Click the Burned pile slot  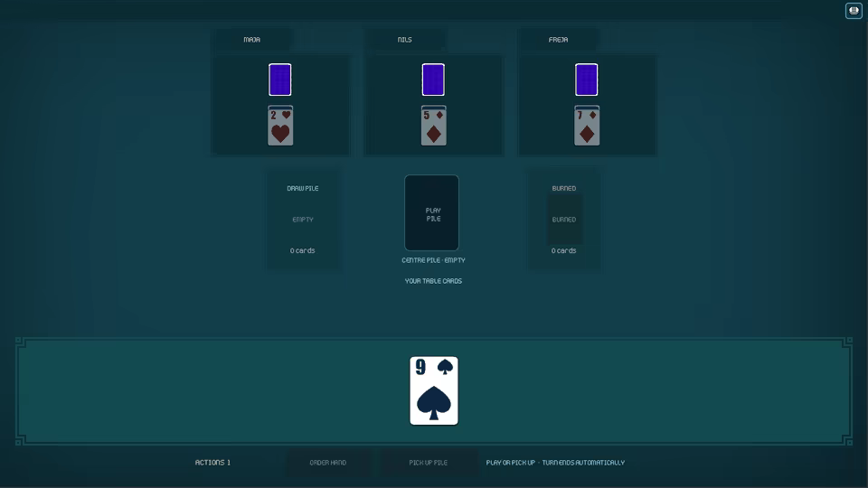564,220
